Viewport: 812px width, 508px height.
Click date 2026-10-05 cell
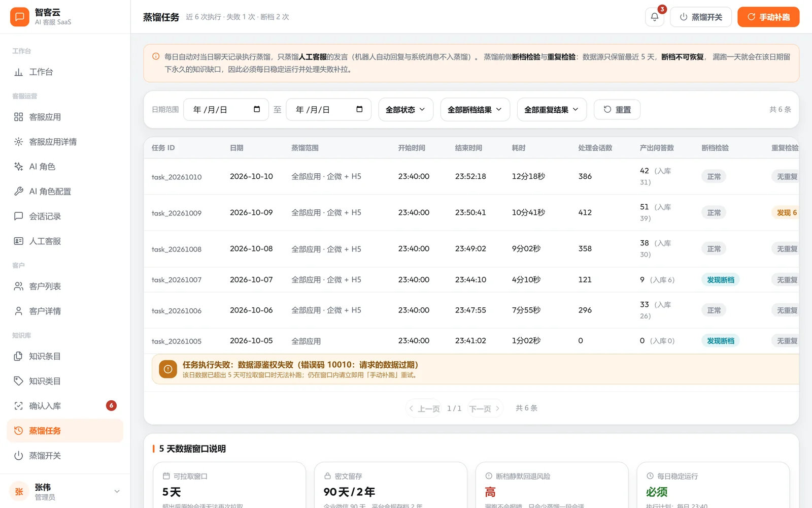[x=251, y=341]
